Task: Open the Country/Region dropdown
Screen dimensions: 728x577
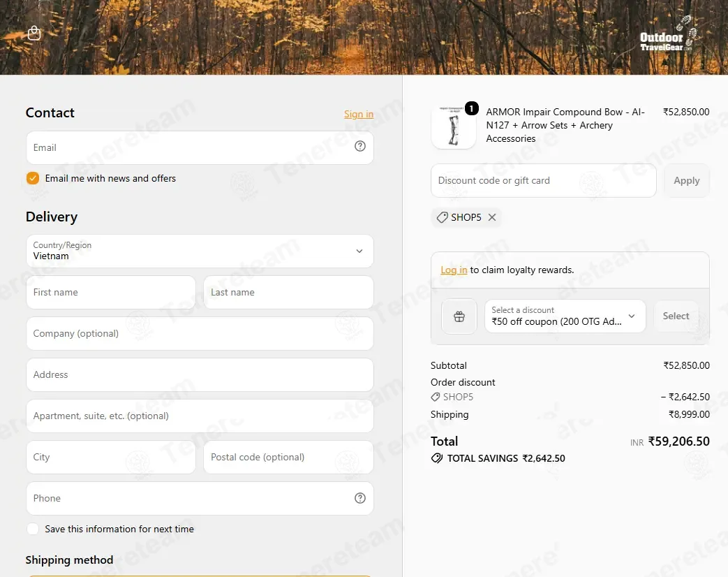Action: [x=200, y=251]
